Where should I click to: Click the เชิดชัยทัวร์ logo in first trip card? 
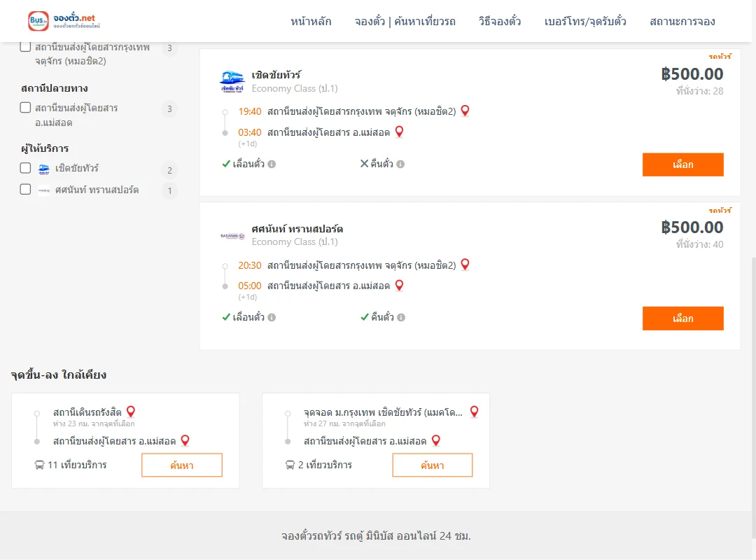click(x=232, y=81)
